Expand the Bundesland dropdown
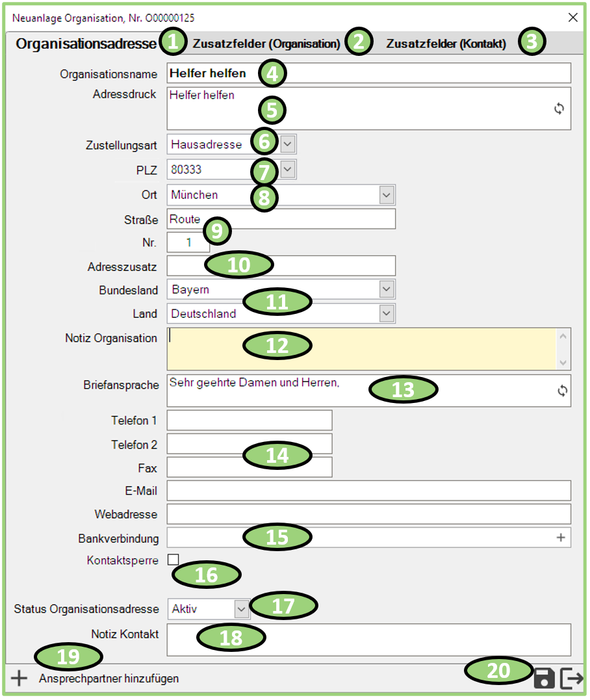590x700 pixels. tap(387, 289)
